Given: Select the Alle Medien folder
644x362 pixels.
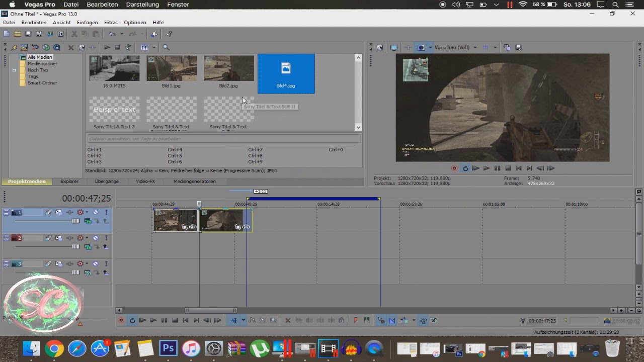Looking at the screenshot, I should [x=40, y=57].
